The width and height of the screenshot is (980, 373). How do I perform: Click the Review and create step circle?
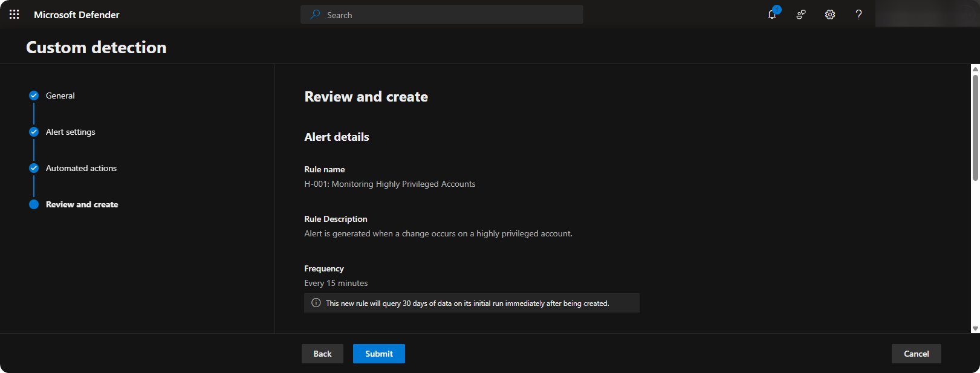point(34,204)
